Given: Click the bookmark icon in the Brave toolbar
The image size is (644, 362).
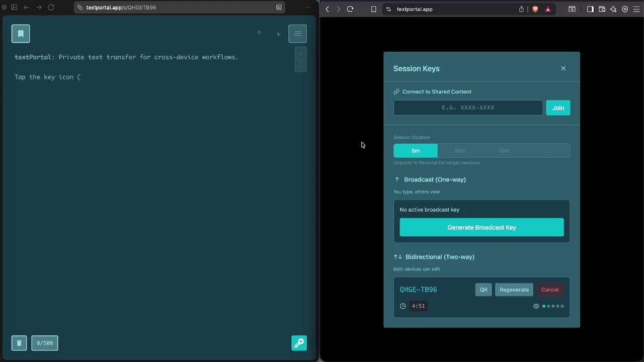Looking at the screenshot, I should (x=373, y=9).
